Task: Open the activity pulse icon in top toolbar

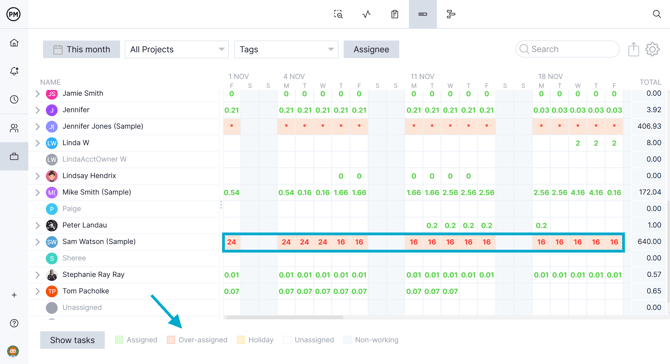Action: pyautogui.click(x=366, y=15)
